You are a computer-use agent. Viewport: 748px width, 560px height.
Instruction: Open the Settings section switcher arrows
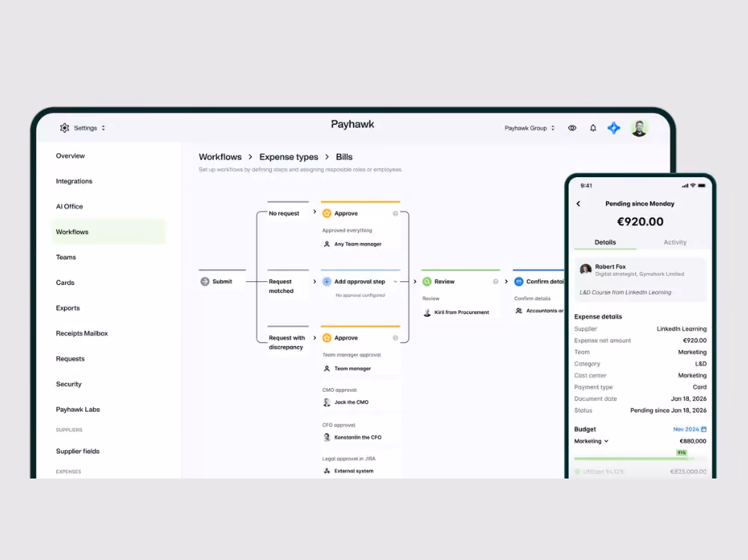click(103, 128)
